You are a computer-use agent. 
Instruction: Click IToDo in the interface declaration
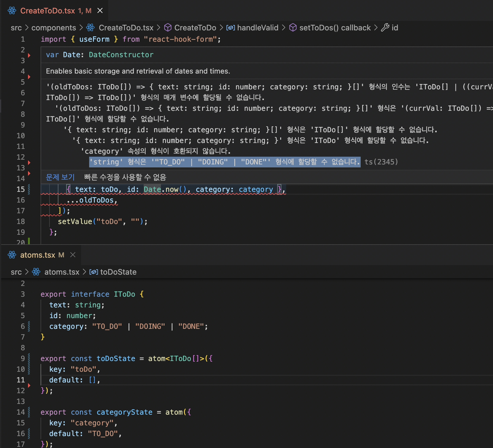[x=124, y=294]
